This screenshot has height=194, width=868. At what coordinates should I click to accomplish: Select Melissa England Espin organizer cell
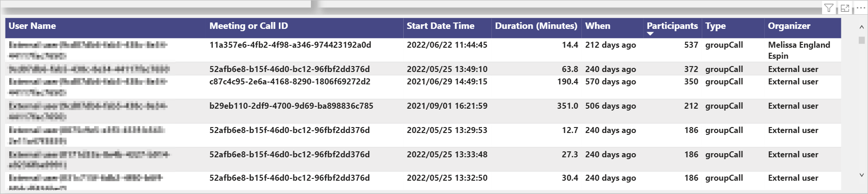[x=799, y=50]
